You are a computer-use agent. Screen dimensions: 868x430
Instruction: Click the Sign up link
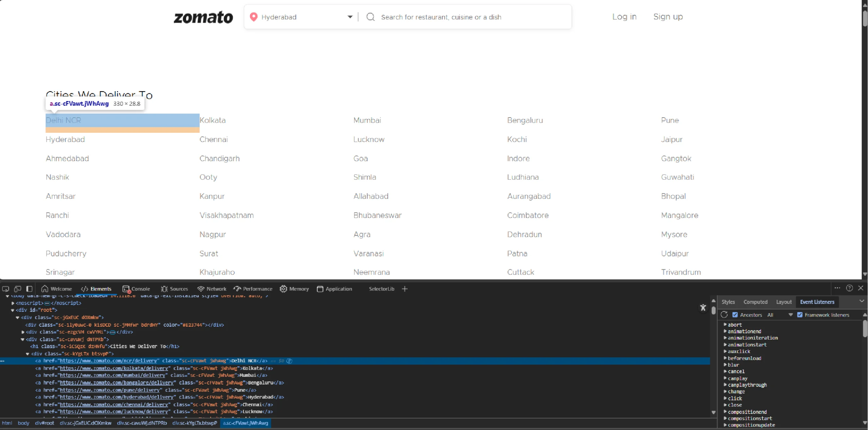(x=668, y=17)
